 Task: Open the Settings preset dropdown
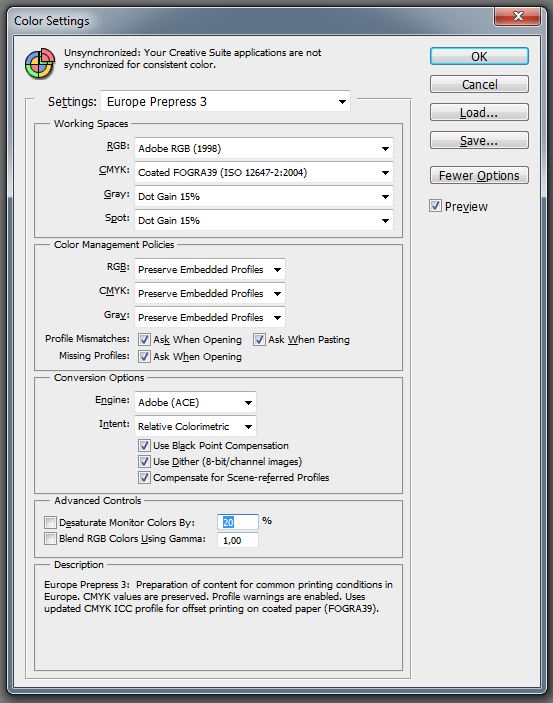click(x=225, y=102)
